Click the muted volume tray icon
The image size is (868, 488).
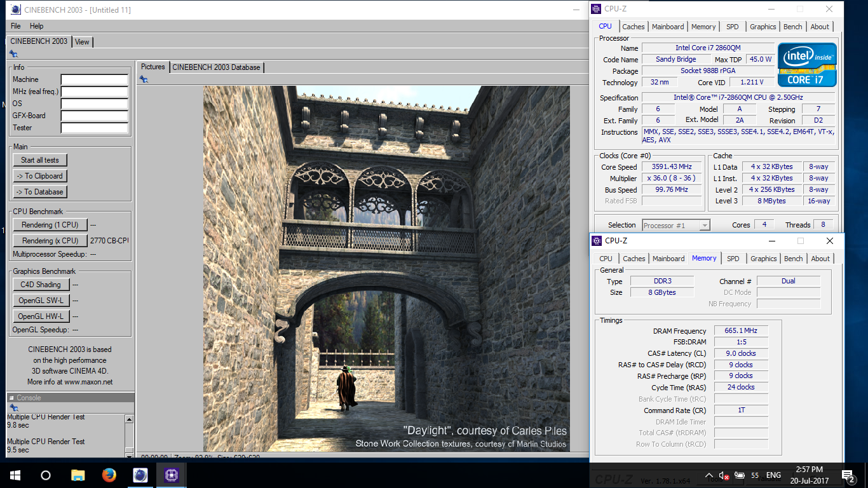[x=724, y=475]
